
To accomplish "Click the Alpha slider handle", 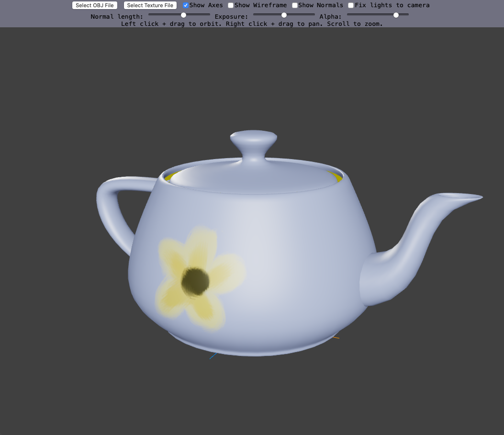I will pos(396,15).
